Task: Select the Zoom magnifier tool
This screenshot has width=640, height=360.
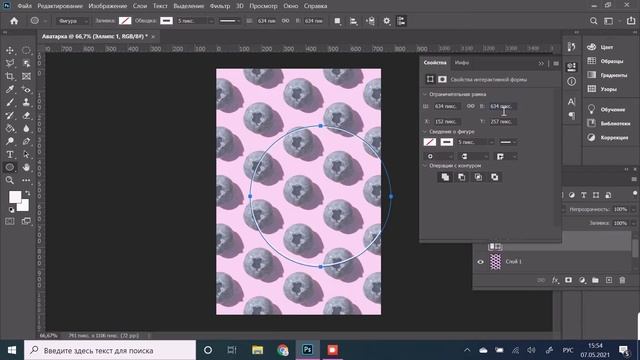Action: [10, 180]
